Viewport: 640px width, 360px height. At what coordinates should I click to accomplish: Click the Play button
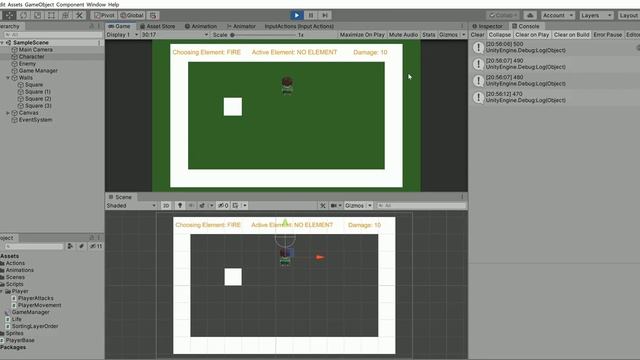(297, 16)
